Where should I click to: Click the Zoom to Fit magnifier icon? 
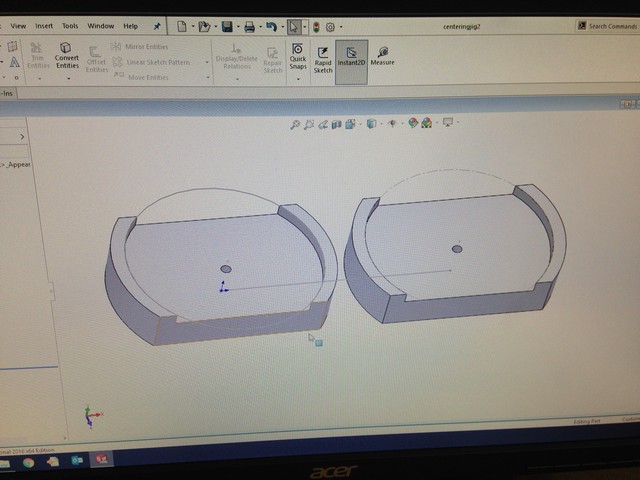(x=295, y=123)
